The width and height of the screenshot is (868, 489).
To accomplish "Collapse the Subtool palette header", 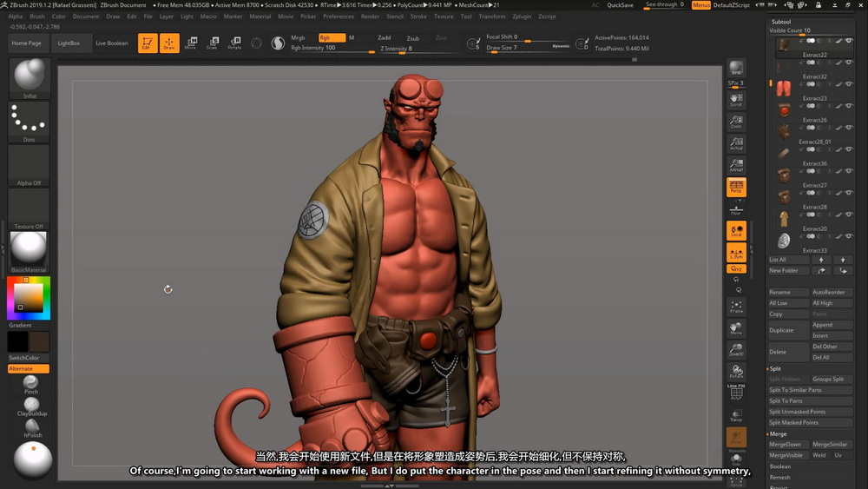I will tap(781, 22).
